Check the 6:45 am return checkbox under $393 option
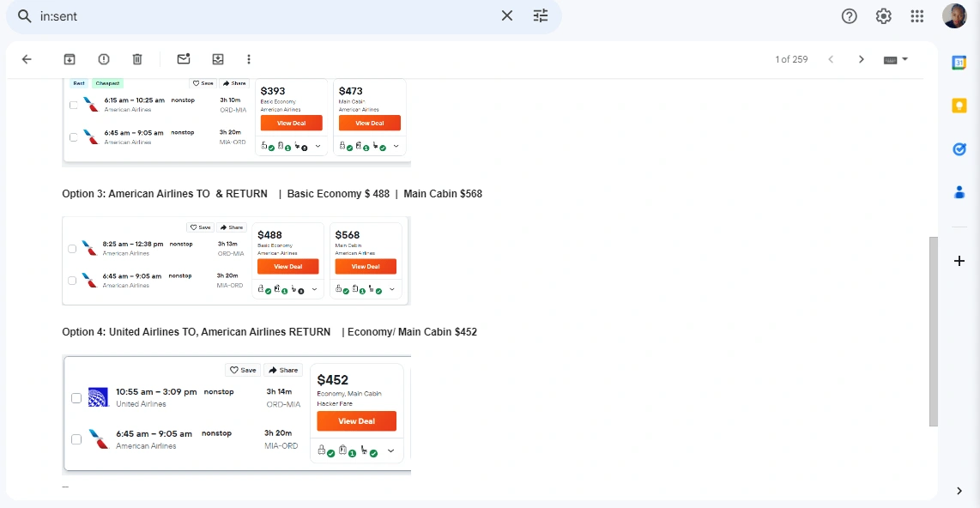The width and height of the screenshot is (980, 508). tap(74, 137)
